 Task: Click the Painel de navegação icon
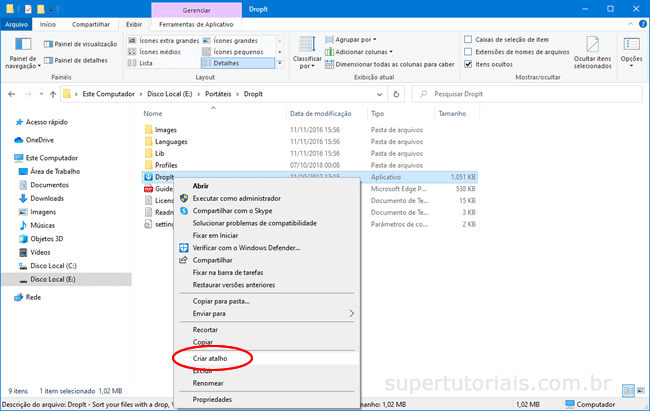point(21,46)
